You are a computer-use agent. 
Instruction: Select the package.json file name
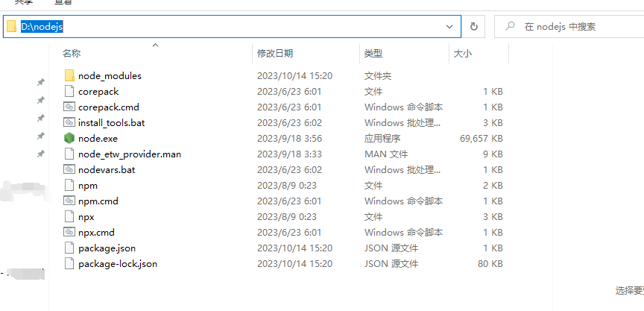(x=107, y=248)
